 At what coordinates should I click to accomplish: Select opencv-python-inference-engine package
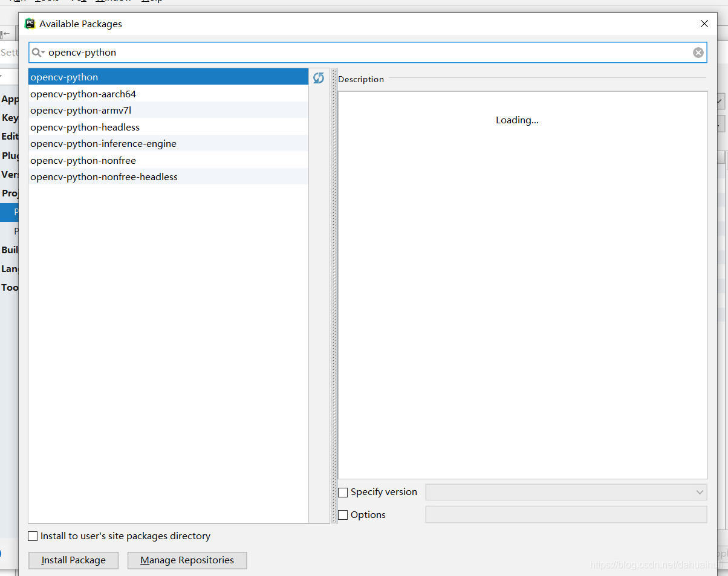tap(168, 143)
